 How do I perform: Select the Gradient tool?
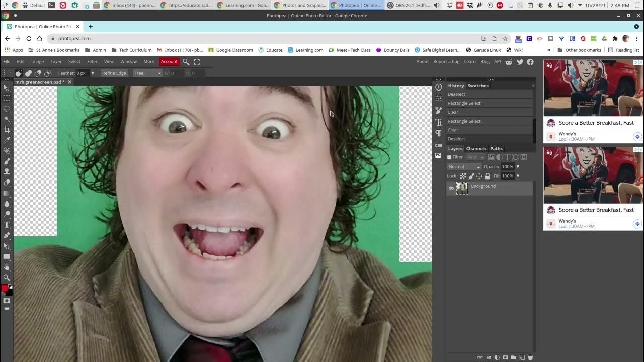pyautogui.click(x=7, y=193)
